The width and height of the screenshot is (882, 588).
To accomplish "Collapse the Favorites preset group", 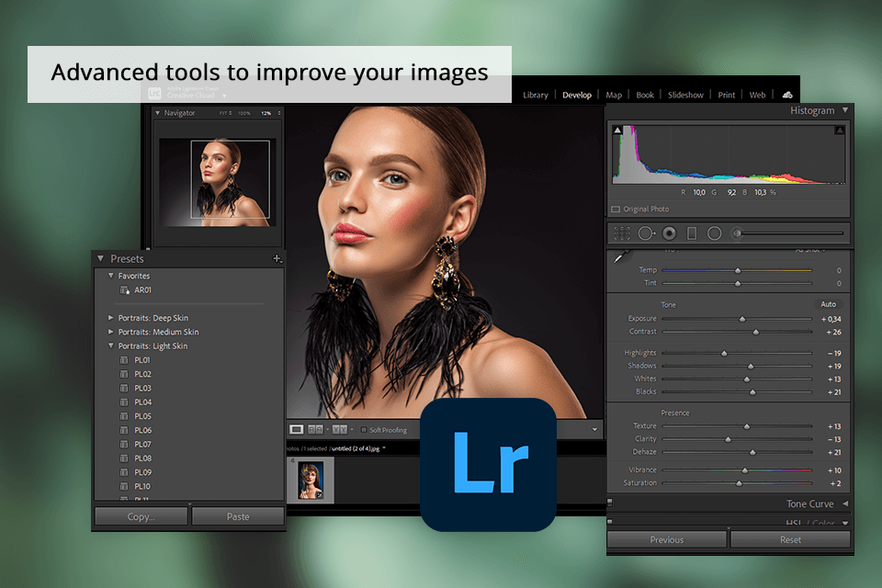I will 111,276.
